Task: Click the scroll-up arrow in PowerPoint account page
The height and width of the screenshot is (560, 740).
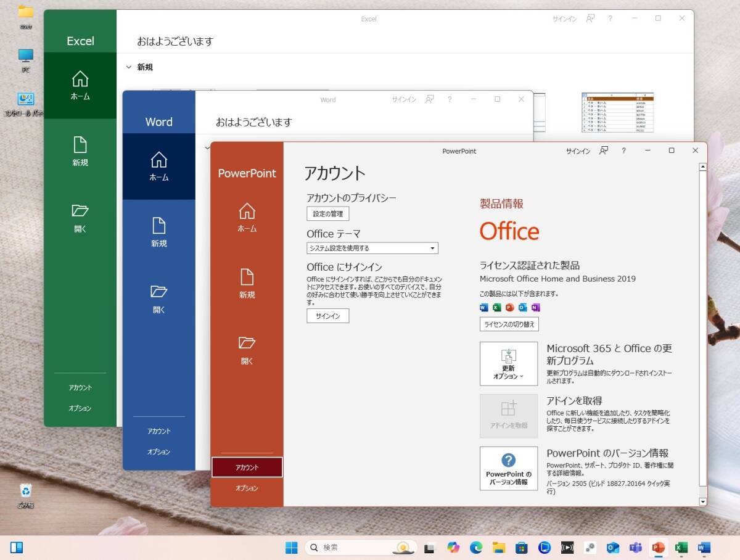Action: click(x=702, y=167)
